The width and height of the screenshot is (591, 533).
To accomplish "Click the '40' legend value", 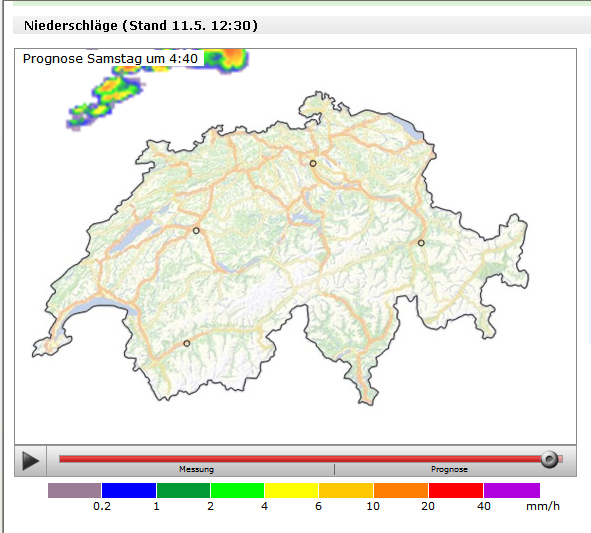I will pyautogui.click(x=484, y=506).
